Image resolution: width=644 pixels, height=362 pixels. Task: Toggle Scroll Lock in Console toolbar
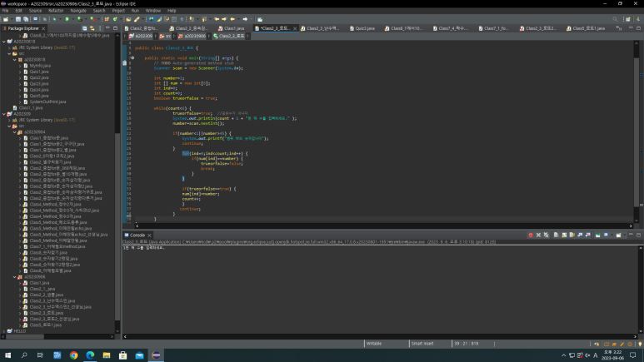(564, 236)
